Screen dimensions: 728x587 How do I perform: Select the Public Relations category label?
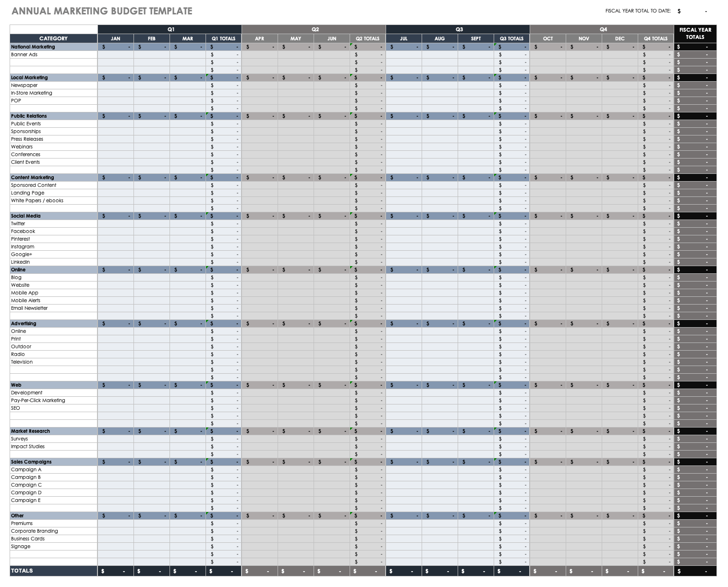(29, 116)
